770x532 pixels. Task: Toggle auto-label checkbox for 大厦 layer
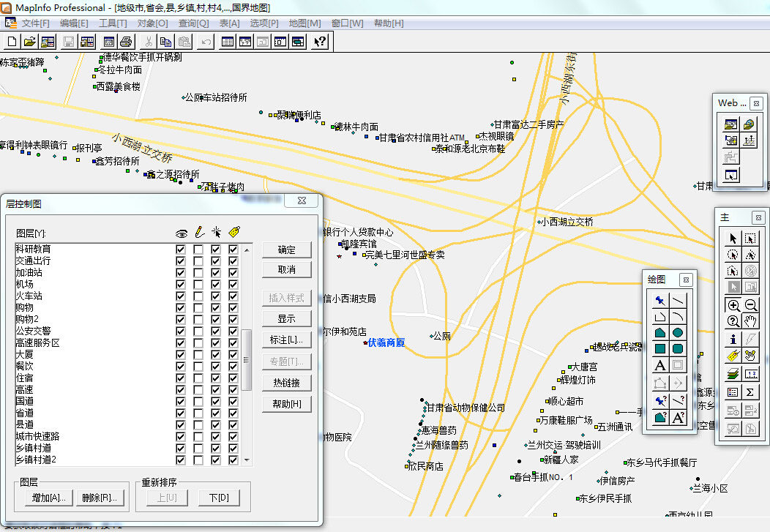233,354
